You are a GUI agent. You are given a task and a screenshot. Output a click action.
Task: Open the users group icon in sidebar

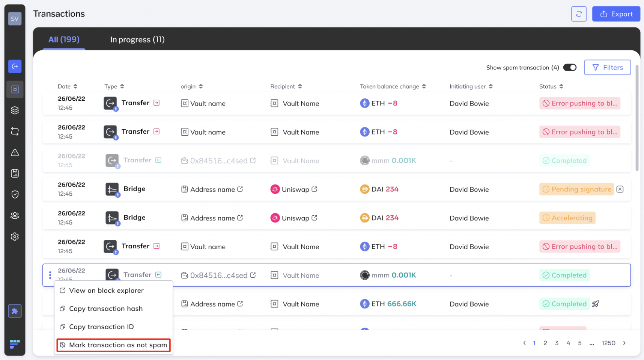click(15, 215)
